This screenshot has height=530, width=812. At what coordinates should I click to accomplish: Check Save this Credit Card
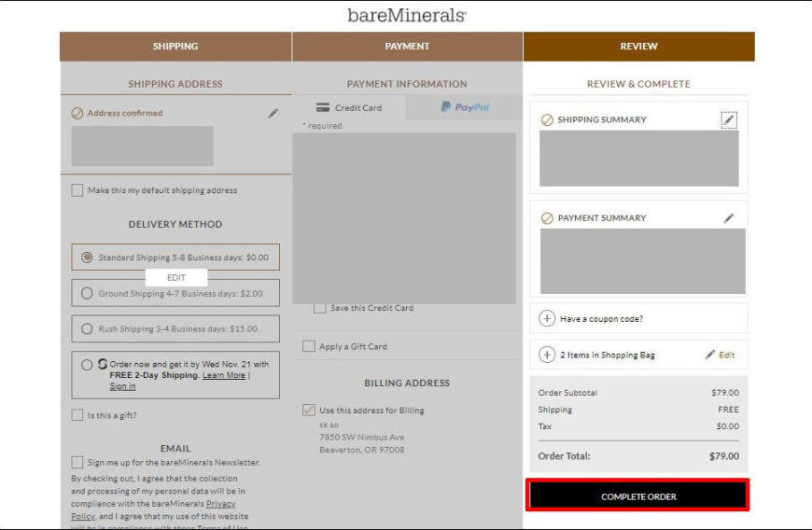point(319,308)
